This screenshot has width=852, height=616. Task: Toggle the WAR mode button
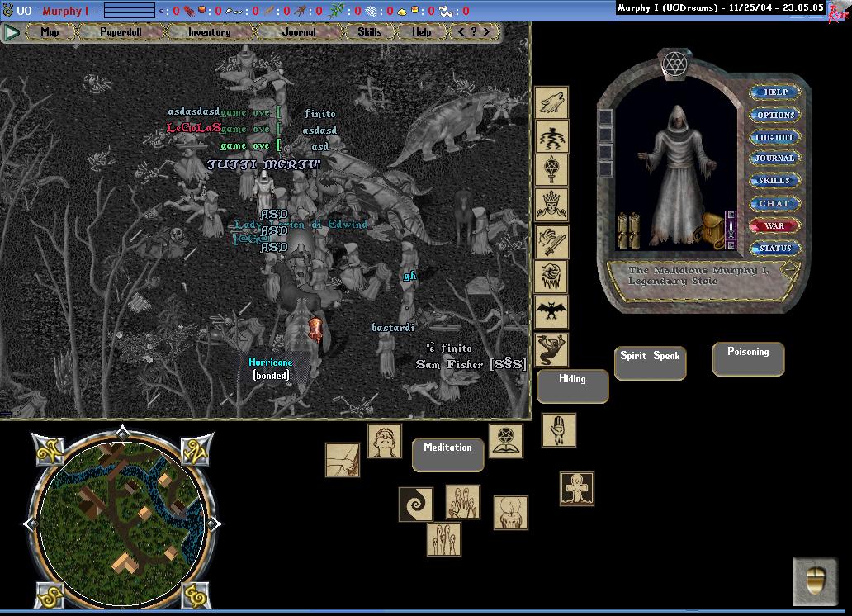pos(774,225)
